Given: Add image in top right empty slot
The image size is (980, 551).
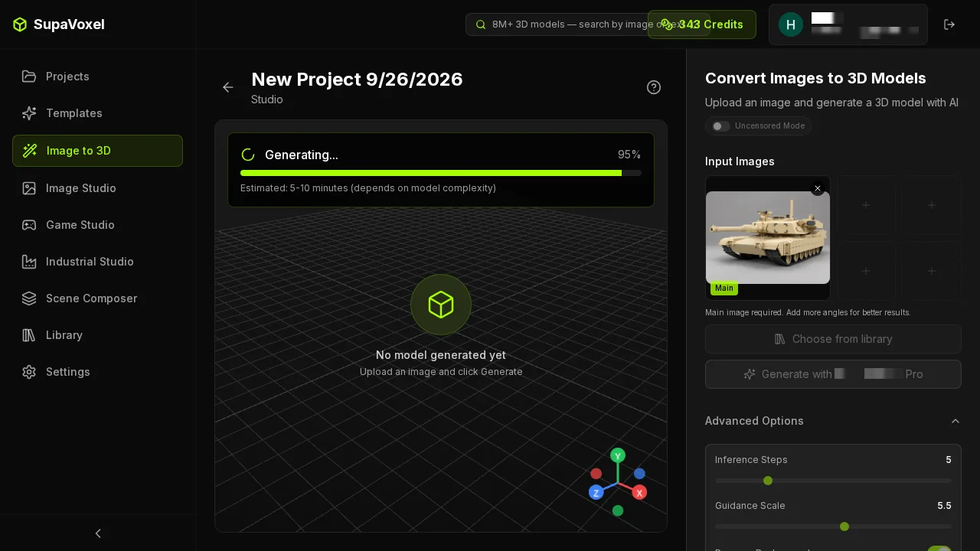Looking at the screenshot, I should pyautogui.click(x=932, y=205).
